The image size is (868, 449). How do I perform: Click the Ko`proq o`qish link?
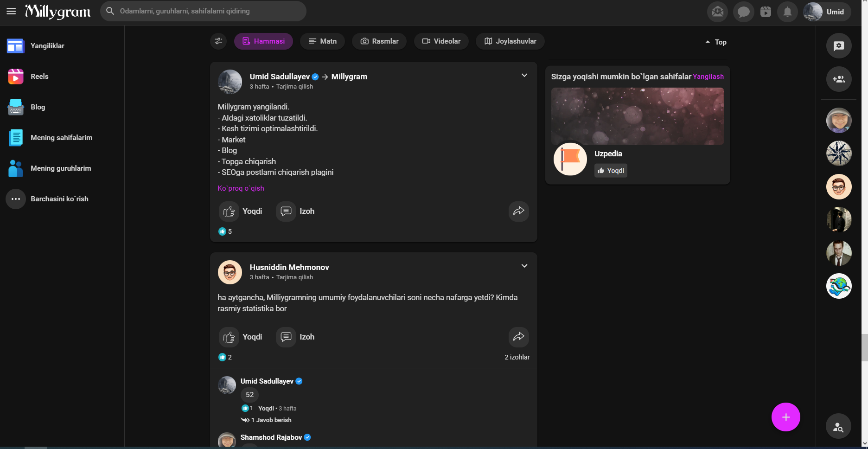(x=241, y=188)
